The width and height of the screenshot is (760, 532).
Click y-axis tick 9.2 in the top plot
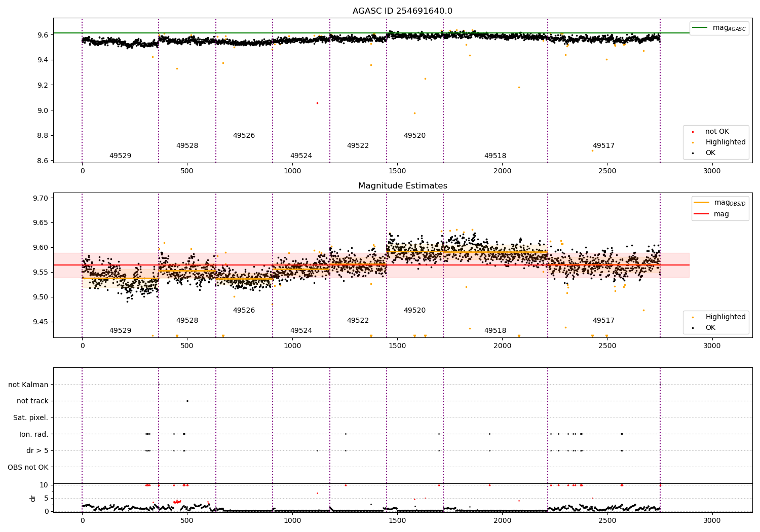(x=42, y=85)
